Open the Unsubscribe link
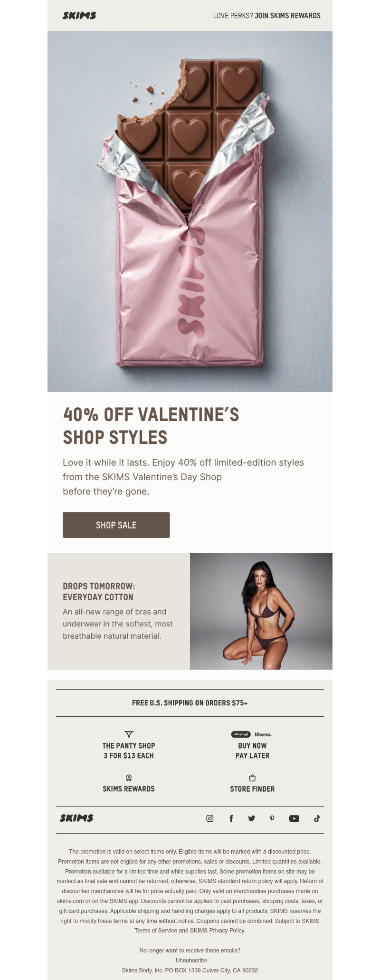Image resolution: width=380 pixels, height=980 pixels. point(190,961)
